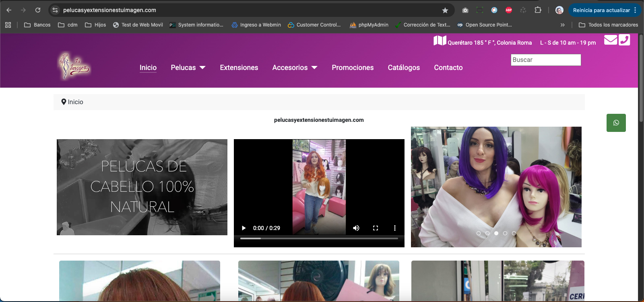644x302 pixels.
Task: Go to Inicio in the navigation menu
Action: tap(148, 68)
